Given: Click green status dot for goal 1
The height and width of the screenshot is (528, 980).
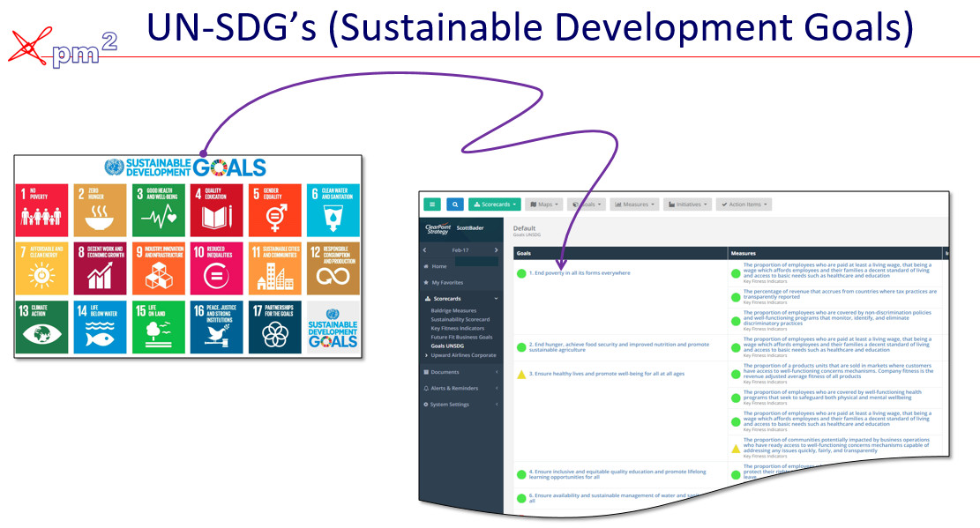Looking at the screenshot, I should [x=521, y=273].
